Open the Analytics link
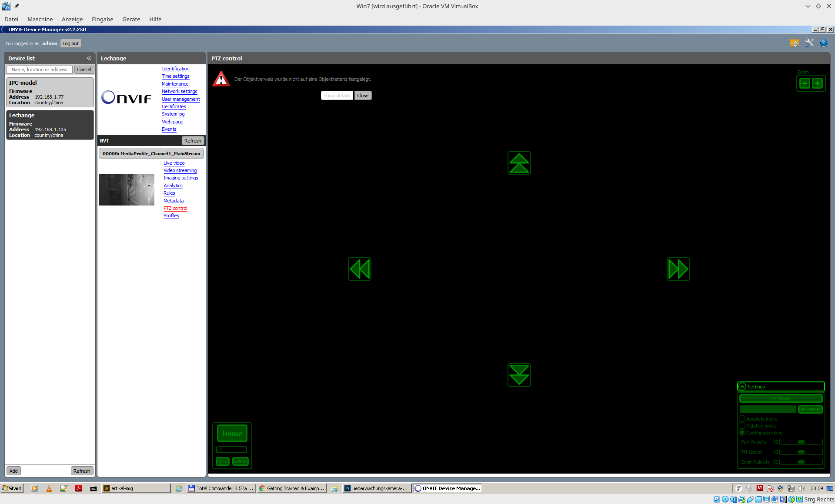 click(173, 186)
